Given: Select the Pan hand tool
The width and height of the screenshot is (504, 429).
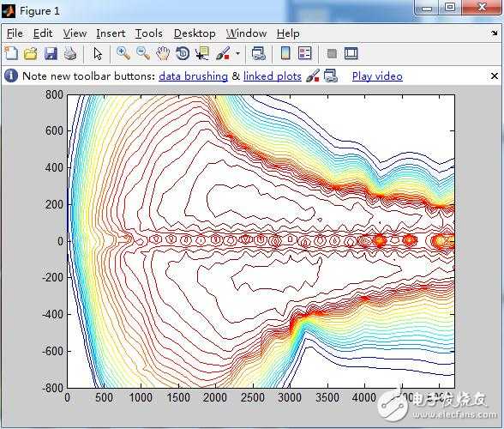Looking at the screenshot, I should click(163, 53).
